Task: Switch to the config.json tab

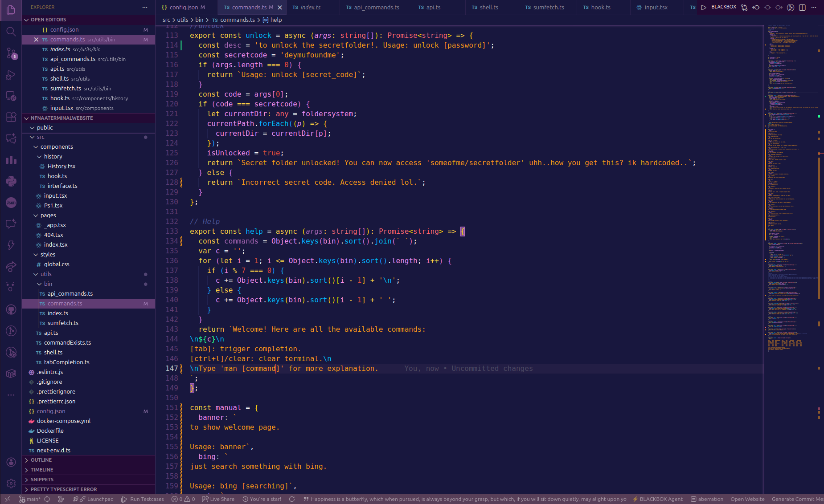Action: click(184, 8)
